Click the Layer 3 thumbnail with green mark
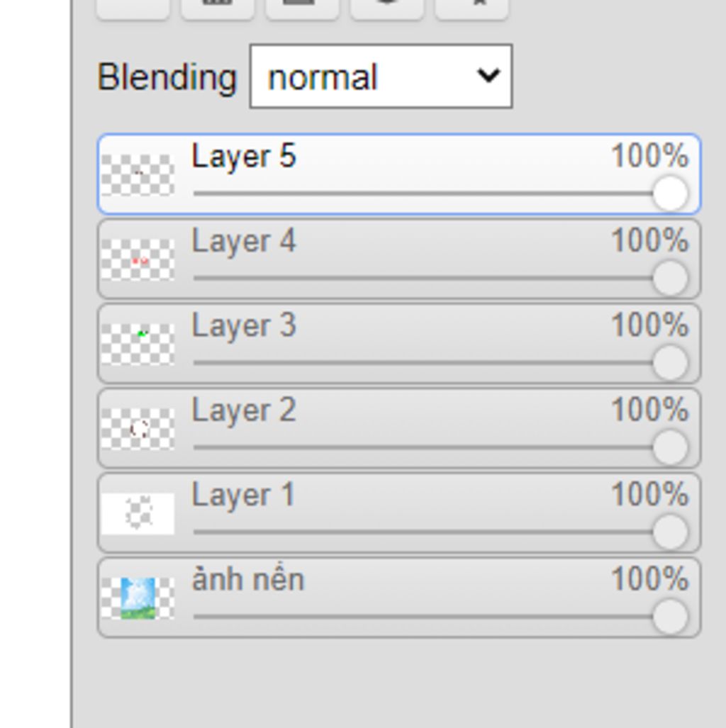This screenshot has height=728, width=726. pos(138,344)
